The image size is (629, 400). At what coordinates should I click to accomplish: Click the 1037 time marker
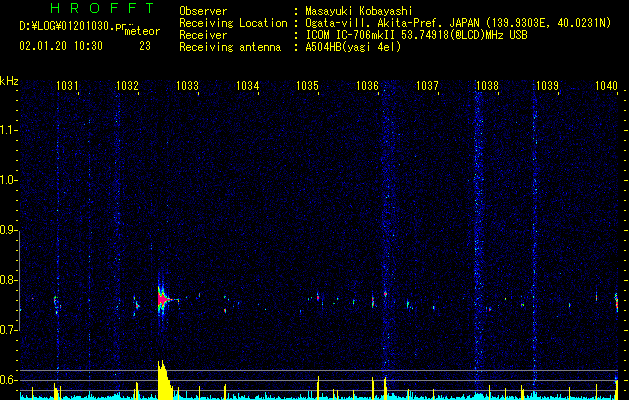(427, 85)
